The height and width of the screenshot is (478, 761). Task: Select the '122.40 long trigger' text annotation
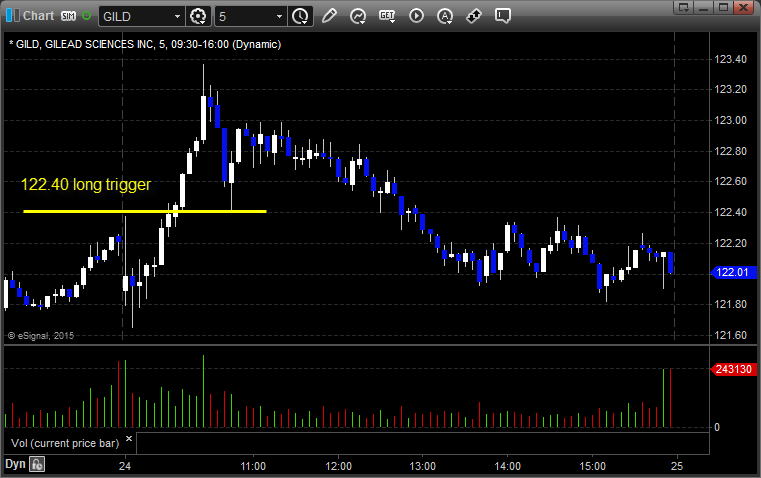(x=86, y=184)
